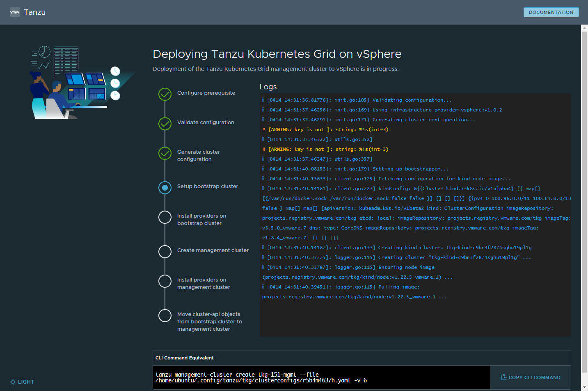Click the sun icon beside Light

13,382
